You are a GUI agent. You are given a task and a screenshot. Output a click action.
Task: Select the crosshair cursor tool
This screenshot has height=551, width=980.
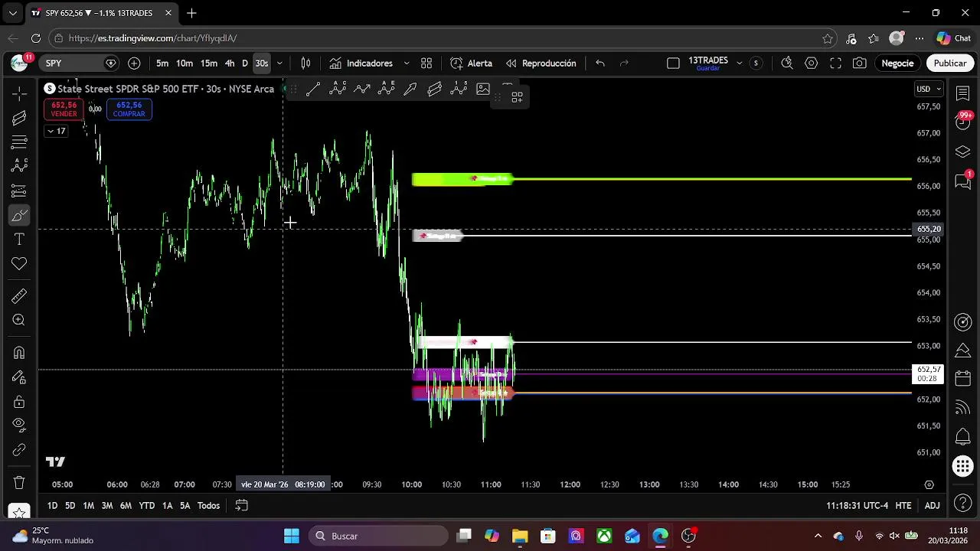click(19, 93)
